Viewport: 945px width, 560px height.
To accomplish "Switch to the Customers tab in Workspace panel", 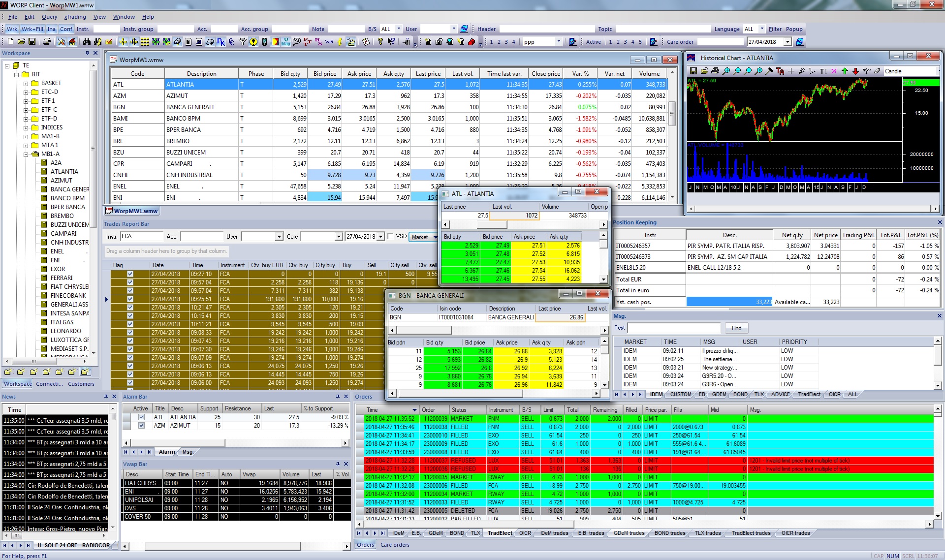I will coord(81,384).
